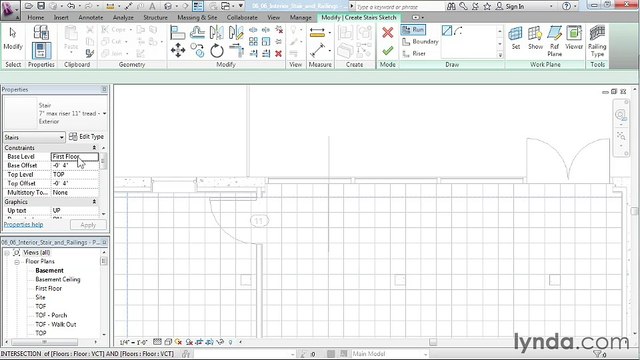Open the stair type selector dropdown
640x360 pixels.
[104, 113]
